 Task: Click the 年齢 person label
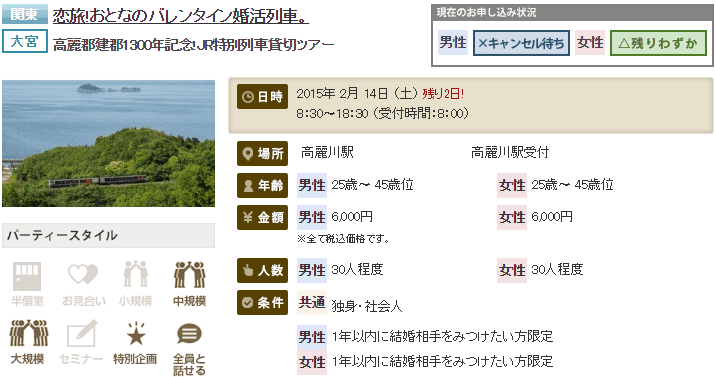point(263,185)
